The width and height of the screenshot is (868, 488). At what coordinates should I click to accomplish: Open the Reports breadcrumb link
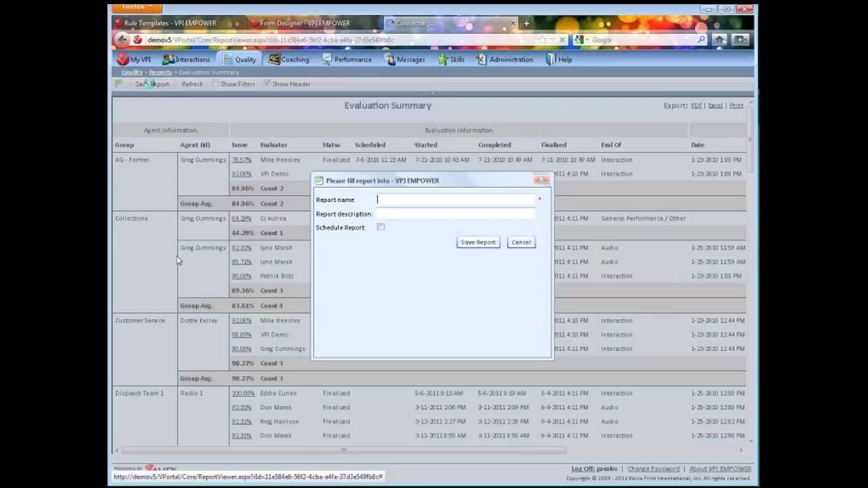click(160, 73)
